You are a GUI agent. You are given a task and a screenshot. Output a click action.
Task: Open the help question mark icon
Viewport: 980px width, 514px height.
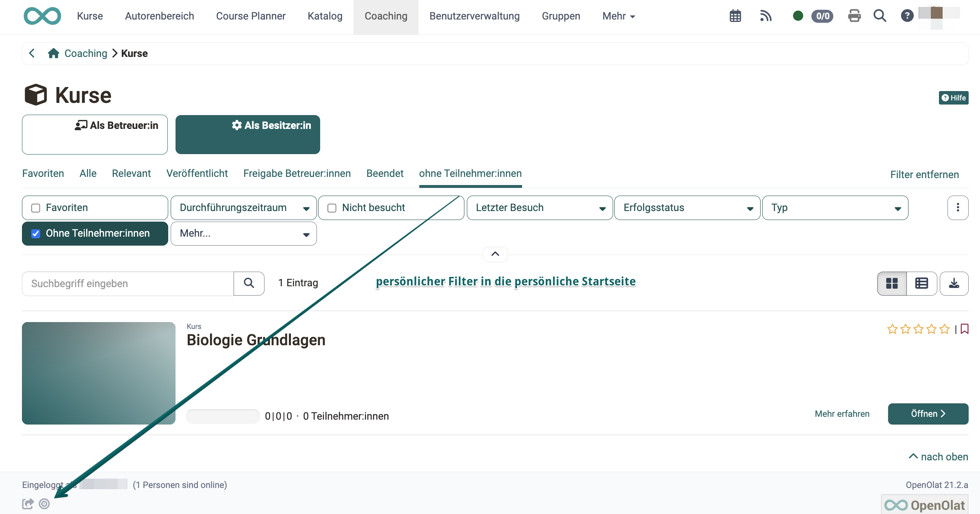(907, 16)
